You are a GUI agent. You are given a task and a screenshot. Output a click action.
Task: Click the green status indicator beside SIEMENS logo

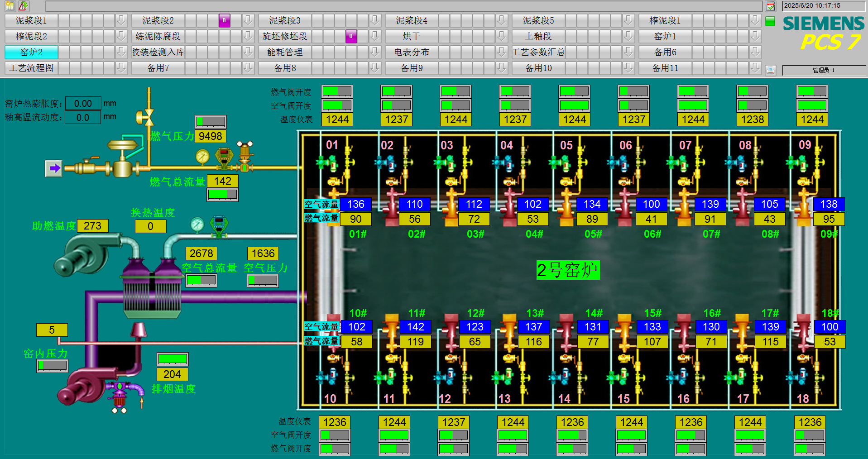click(770, 21)
